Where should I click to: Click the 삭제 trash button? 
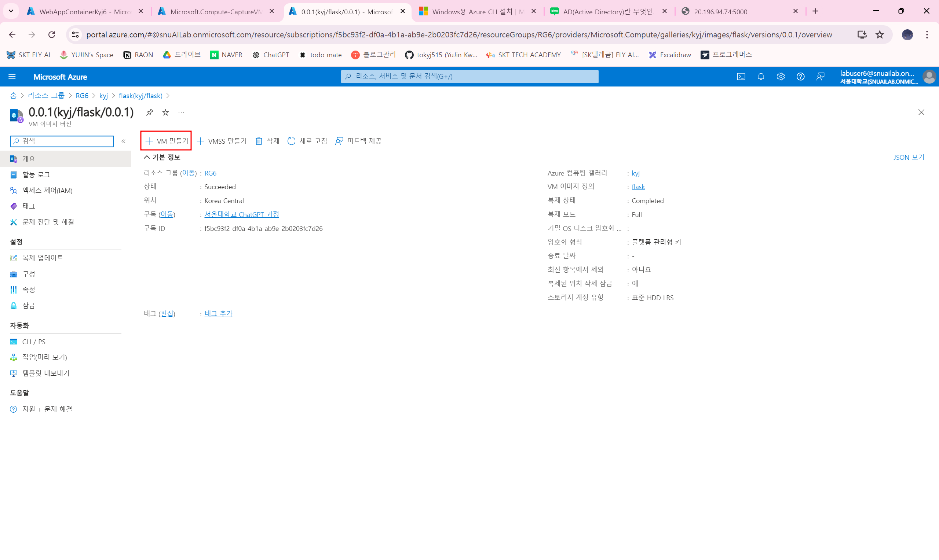[x=267, y=141]
